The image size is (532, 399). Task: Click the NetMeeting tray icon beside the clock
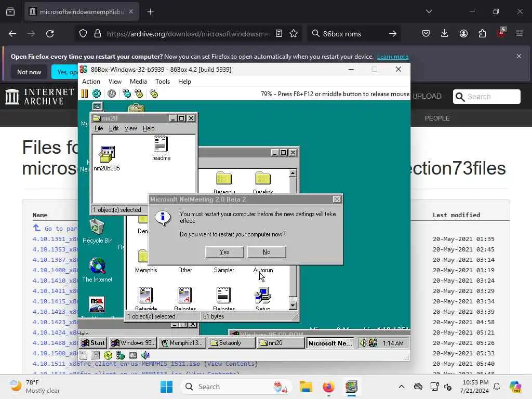coord(373,343)
